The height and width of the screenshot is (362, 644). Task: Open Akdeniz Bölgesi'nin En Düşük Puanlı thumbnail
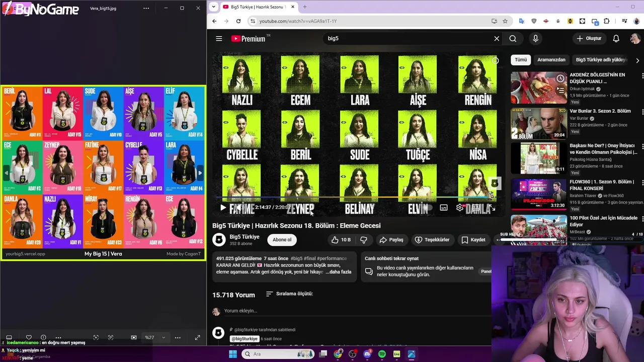(539, 87)
